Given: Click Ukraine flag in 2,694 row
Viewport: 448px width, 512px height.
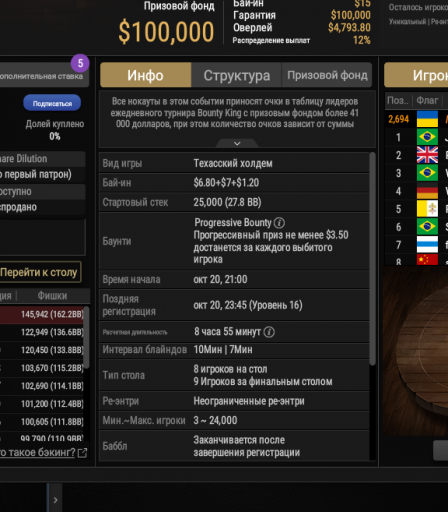Looking at the screenshot, I should click(x=427, y=119).
